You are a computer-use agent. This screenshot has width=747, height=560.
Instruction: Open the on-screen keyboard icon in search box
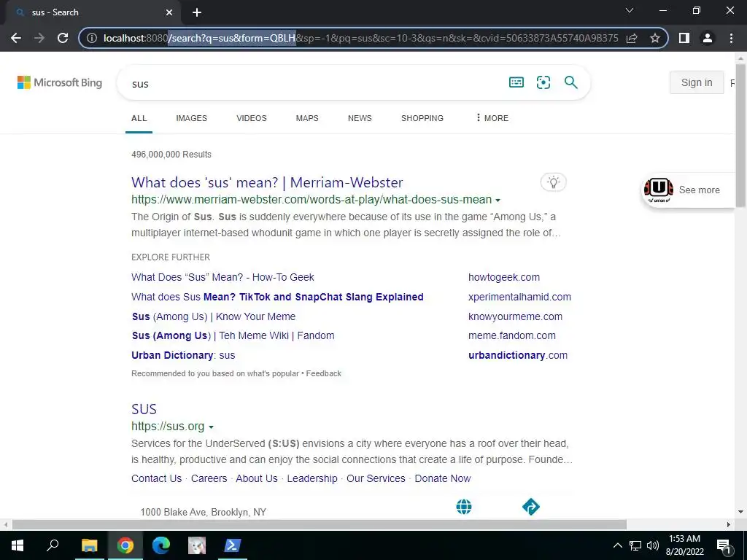[x=516, y=82]
